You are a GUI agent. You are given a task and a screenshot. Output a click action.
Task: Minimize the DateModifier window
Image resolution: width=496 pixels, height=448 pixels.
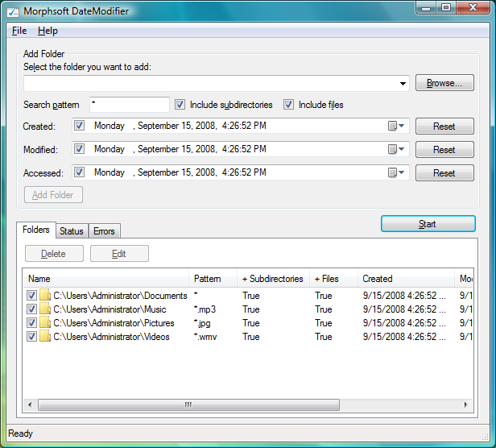pos(426,7)
